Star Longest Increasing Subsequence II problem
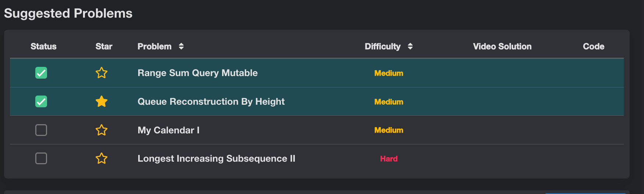 [x=101, y=158]
